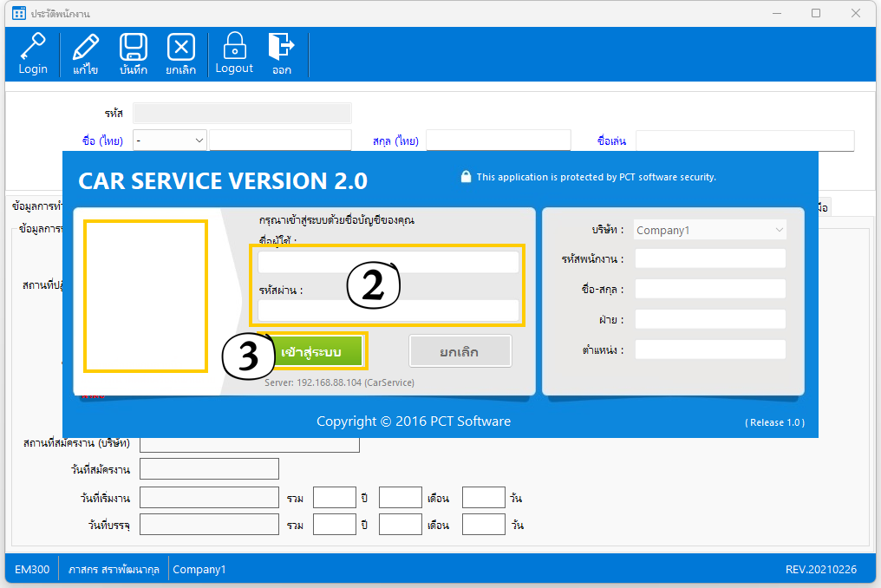The height and width of the screenshot is (588, 881).
Task: Click the app icon in title bar
Action: click(19, 14)
